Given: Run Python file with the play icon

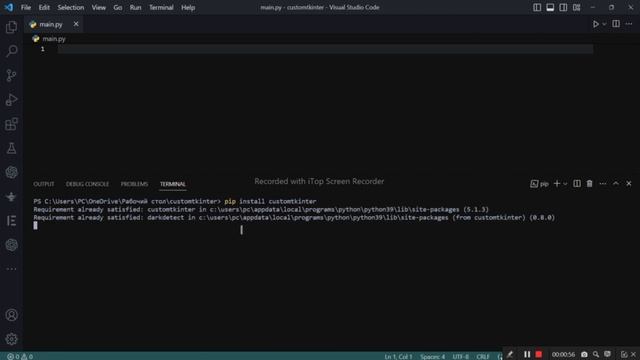Looking at the screenshot, I should [596, 24].
